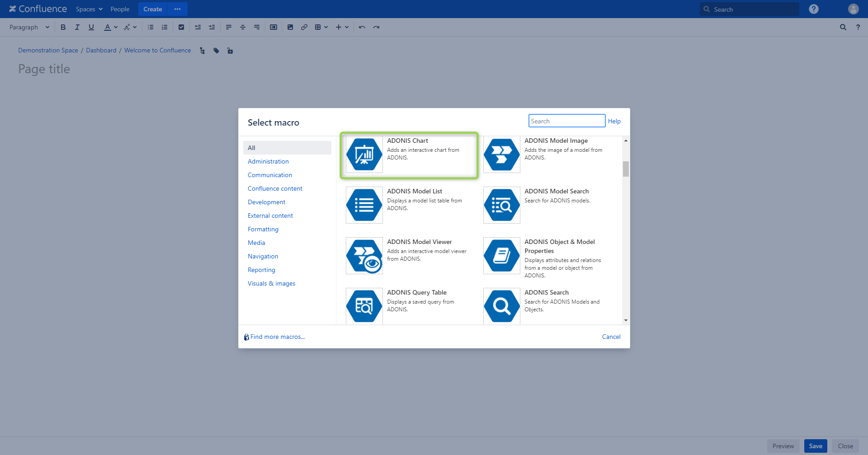Viewport: 868px width, 455px height.
Task: Insert a numbered list
Action: [165, 27]
